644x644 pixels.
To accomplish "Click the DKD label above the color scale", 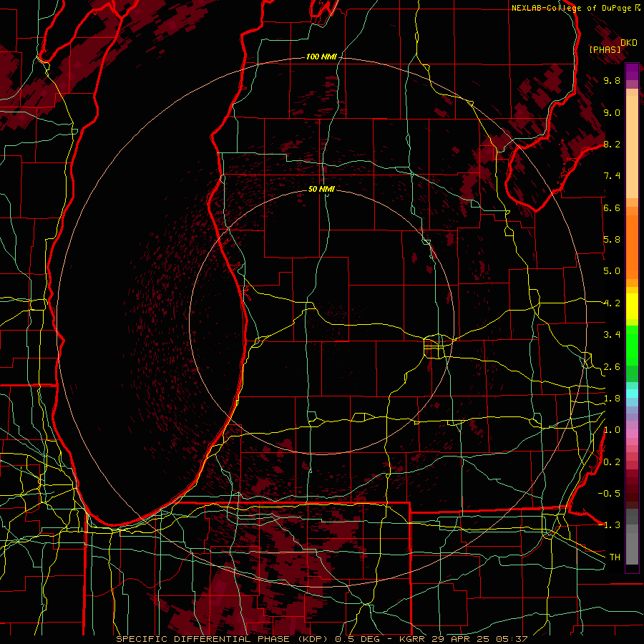I will click(629, 43).
